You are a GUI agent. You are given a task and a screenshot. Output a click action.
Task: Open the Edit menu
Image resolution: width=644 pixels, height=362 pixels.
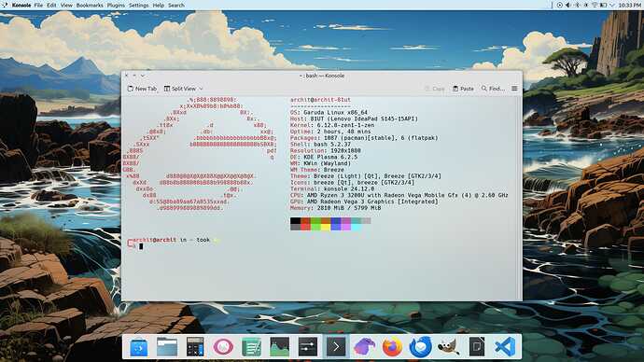pyautogui.click(x=51, y=6)
